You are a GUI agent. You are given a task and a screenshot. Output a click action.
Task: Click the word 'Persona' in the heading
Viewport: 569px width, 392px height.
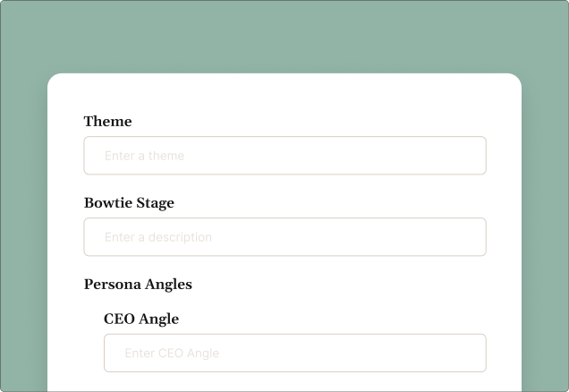(x=113, y=285)
